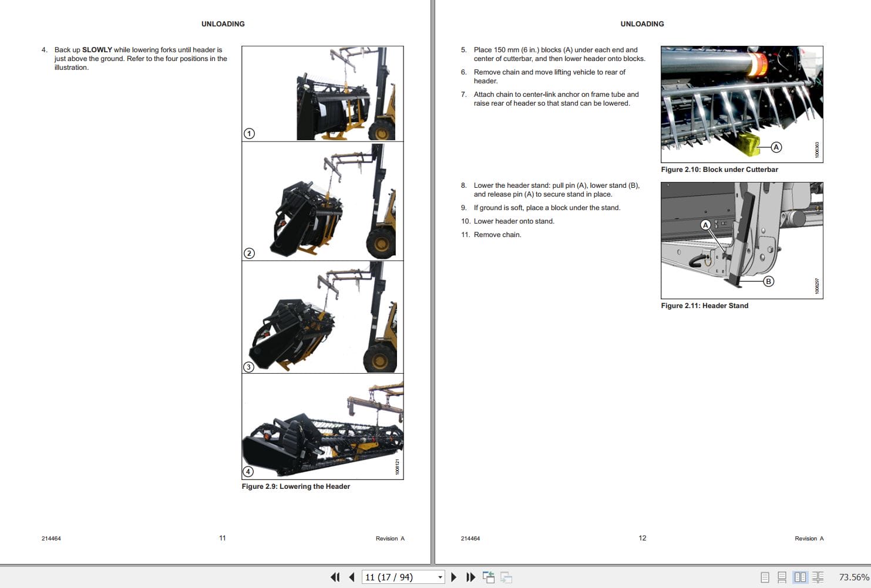Click Figure 2.9 lowering header position 4 image
Viewport: 871px width, 588px height.
pos(322,427)
